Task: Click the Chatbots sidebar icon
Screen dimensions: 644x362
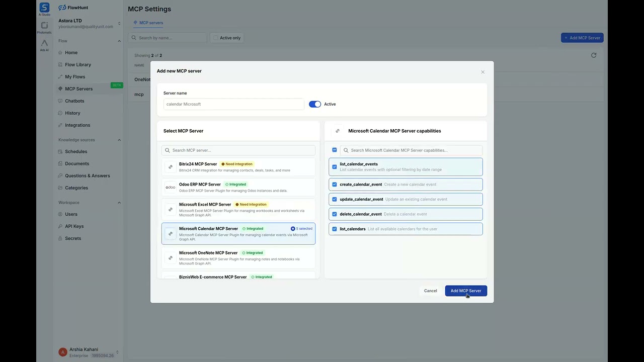Action: pos(60,101)
